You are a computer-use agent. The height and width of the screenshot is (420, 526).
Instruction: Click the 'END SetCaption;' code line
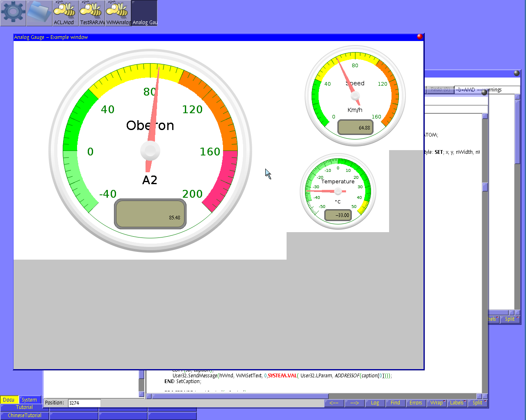click(x=183, y=381)
